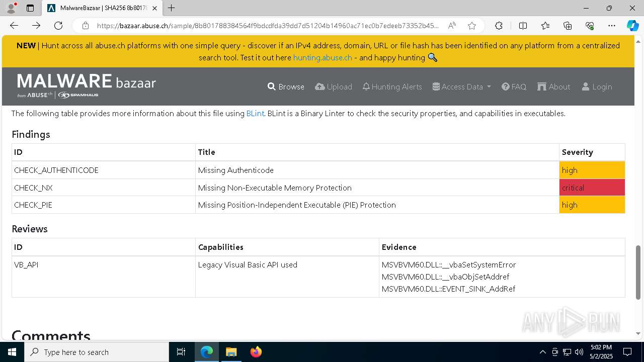644x362 pixels.
Task: Open Task View on the taskbar
Action: pyautogui.click(x=181, y=352)
